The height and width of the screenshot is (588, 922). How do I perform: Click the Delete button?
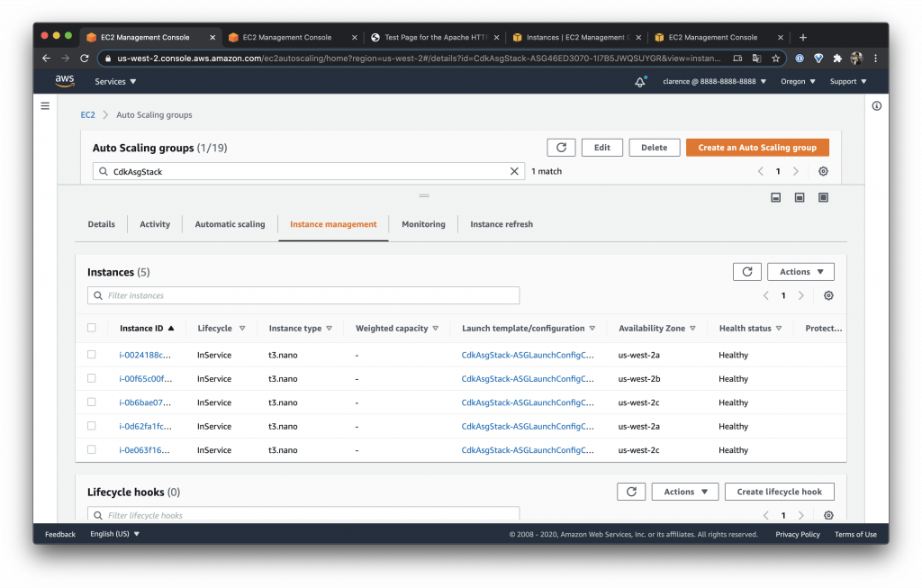pos(654,148)
